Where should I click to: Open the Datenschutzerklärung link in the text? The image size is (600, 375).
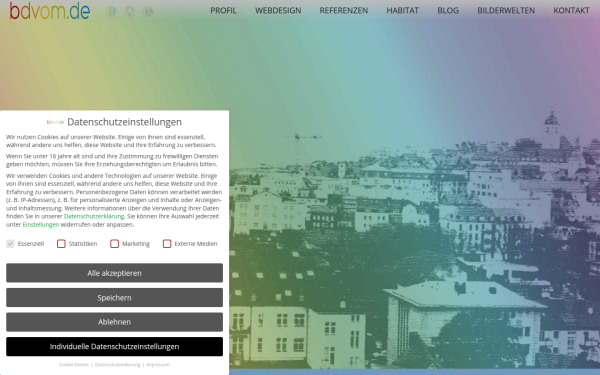click(x=94, y=217)
